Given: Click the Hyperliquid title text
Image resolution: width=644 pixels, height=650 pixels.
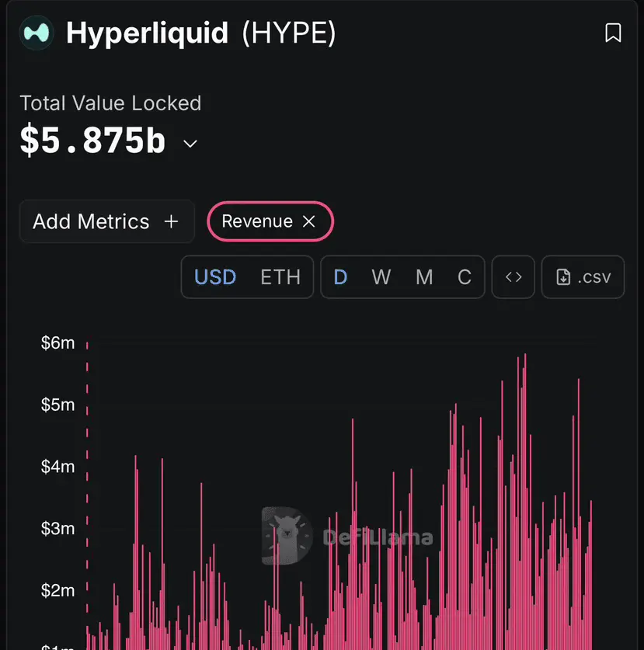Looking at the screenshot, I should click(x=148, y=33).
